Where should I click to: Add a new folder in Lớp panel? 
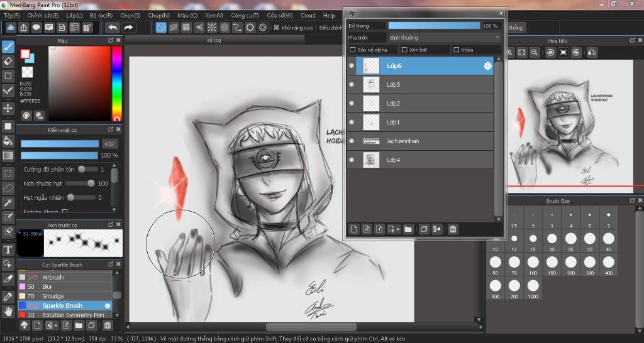click(x=408, y=229)
